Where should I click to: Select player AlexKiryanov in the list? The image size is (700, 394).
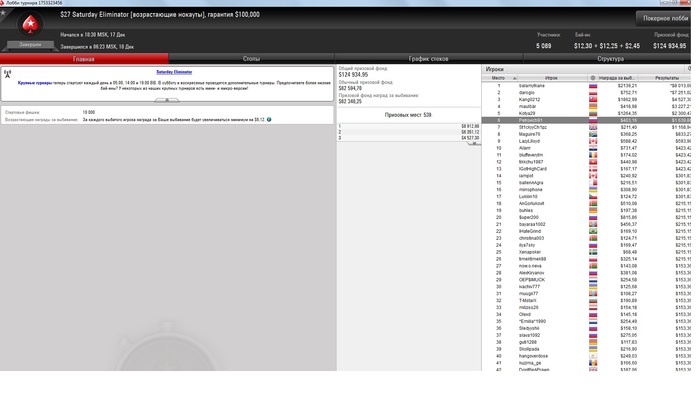(532, 273)
